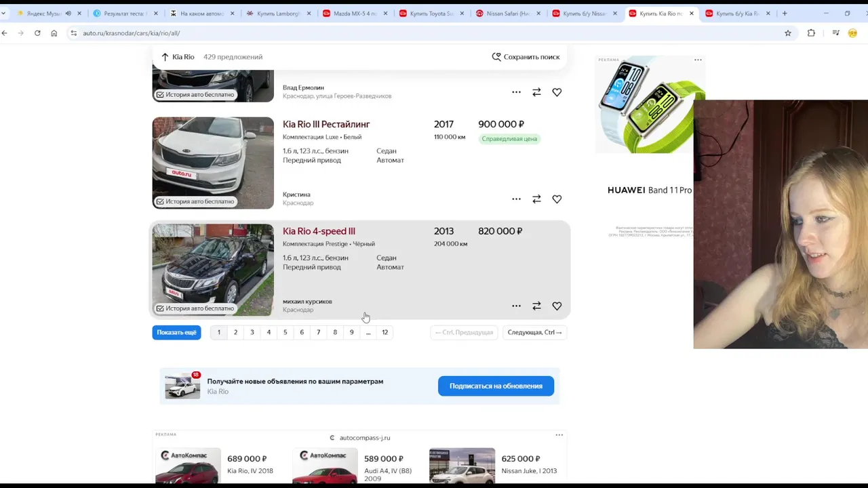Click Подписаться на обновления button
Image resolution: width=868 pixels, height=488 pixels.
pos(496,386)
